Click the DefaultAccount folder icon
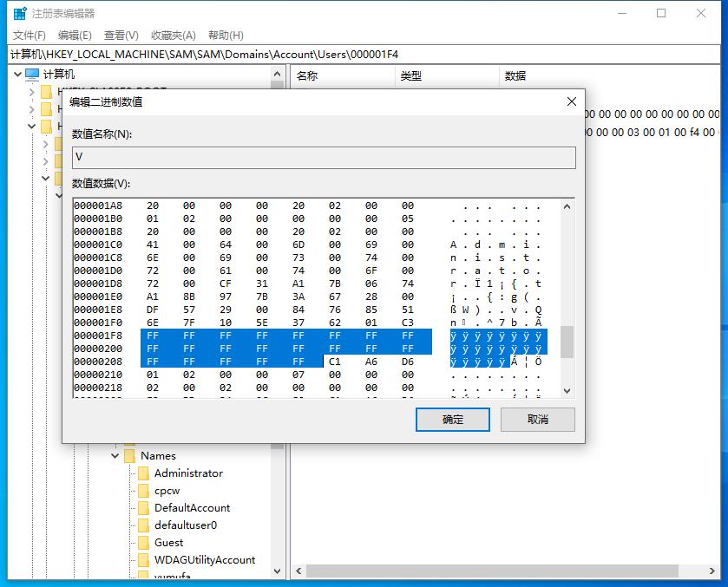Screen dimensions: 728x587 pyautogui.click(x=143, y=508)
